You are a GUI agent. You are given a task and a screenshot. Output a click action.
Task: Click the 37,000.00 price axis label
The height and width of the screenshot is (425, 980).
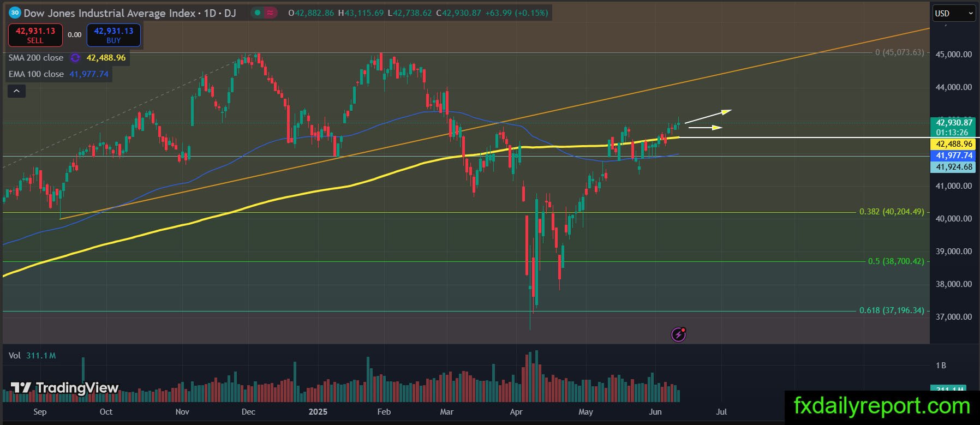pyautogui.click(x=954, y=317)
